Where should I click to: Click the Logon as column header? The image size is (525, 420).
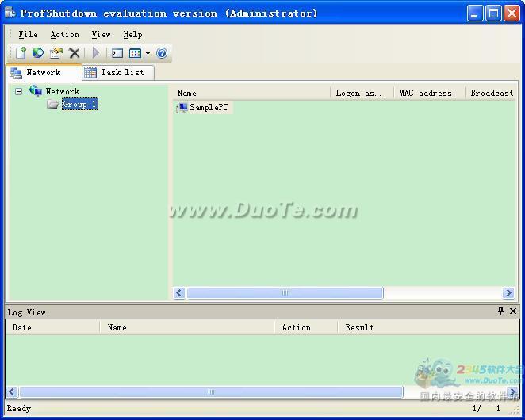click(x=362, y=93)
